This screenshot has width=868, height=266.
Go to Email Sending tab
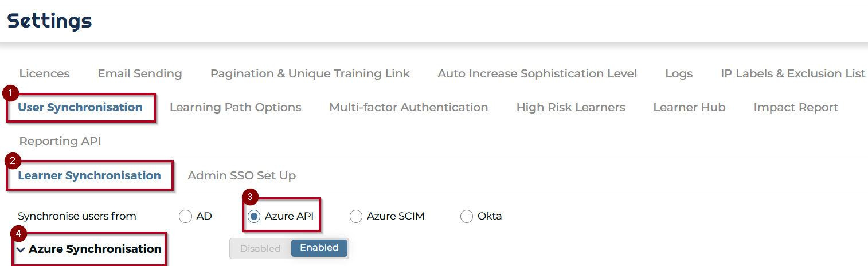(140, 74)
